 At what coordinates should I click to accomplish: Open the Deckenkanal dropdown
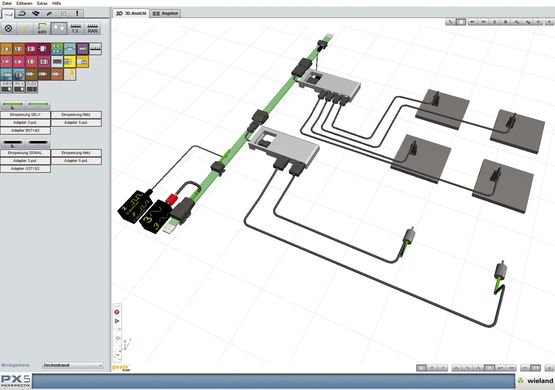pos(72,365)
